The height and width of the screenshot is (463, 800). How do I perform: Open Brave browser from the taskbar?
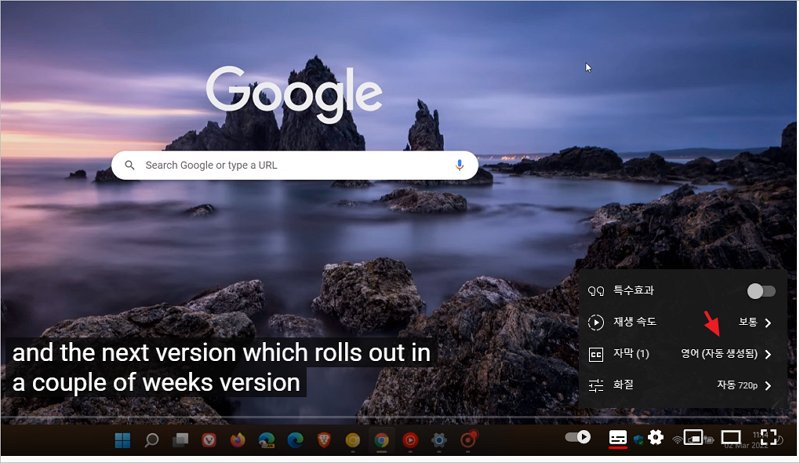click(x=324, y=439)
